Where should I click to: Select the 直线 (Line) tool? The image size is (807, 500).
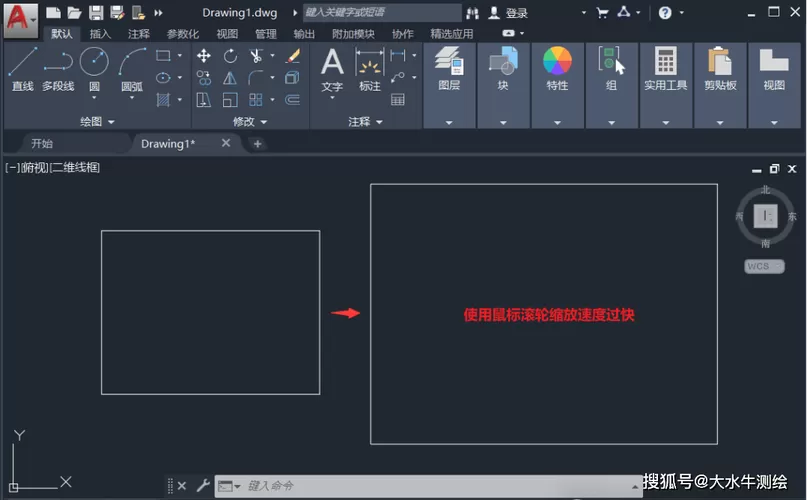coord(23,68)
